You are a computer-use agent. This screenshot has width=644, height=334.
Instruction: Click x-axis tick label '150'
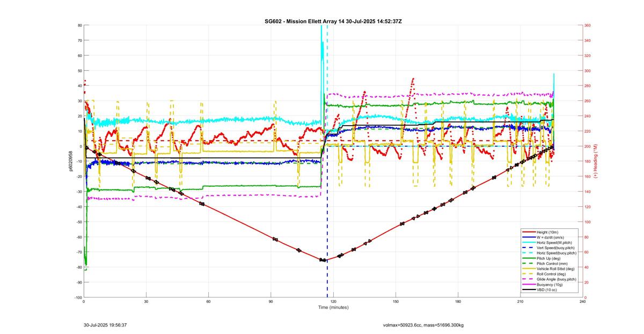coord(396,302)
